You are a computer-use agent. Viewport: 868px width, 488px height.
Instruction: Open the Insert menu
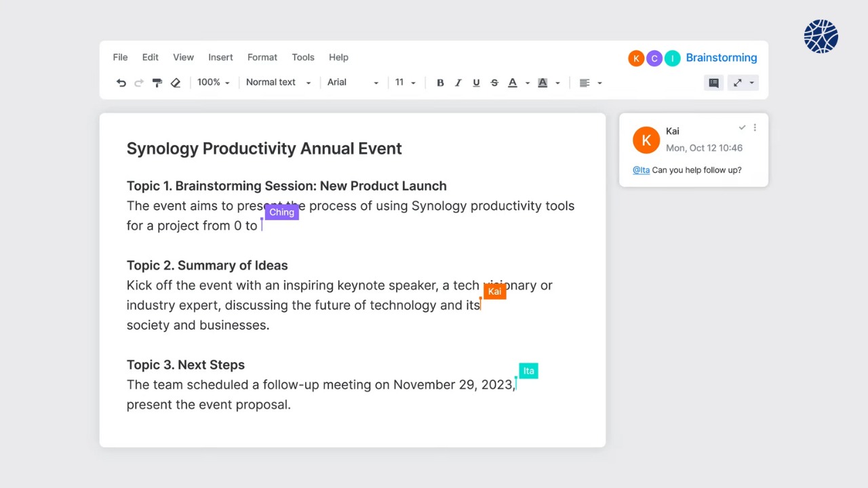[x=220, y=58]
